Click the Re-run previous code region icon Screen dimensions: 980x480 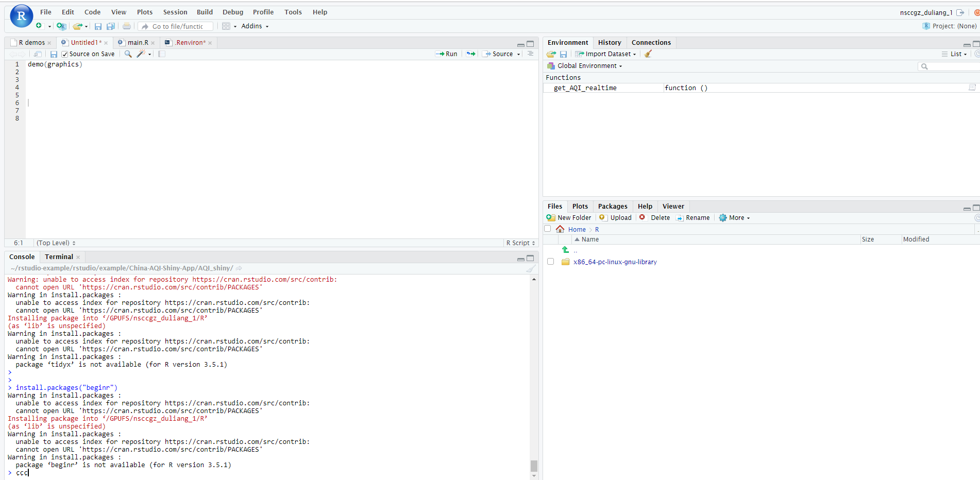click(x=471, y=54)
